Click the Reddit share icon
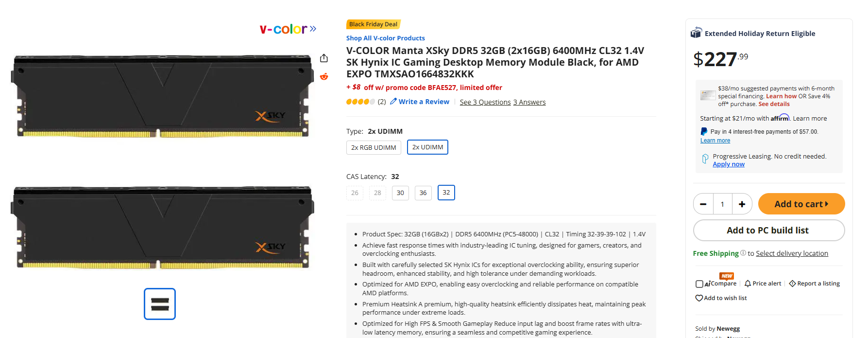This screenshot has height=338, width=868. coord(324,76)
